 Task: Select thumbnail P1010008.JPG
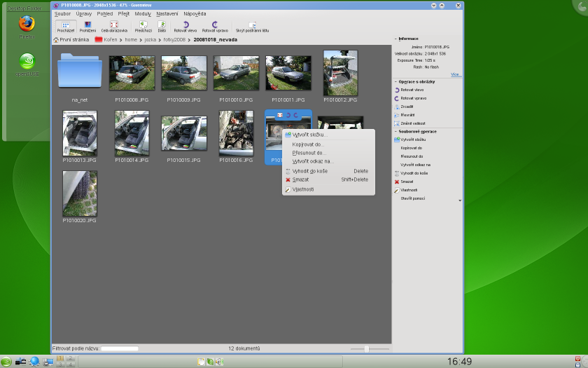click(x=132, y=73)
